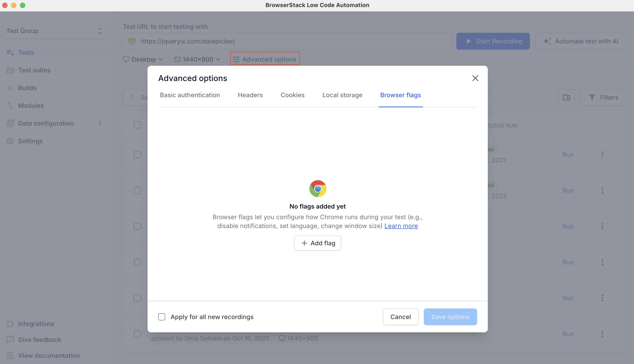The image size is (634, 364).
Task: Select Test suites in the sidebar
Action: [34, 70]
